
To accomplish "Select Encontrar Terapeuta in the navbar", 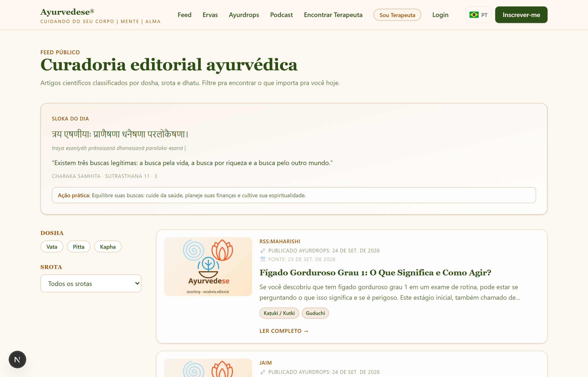I will [333, 15].
